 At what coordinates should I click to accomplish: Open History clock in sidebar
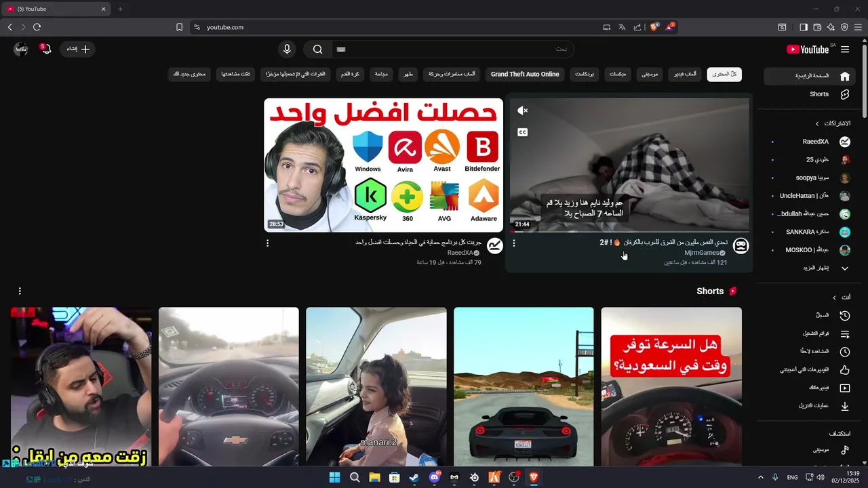point(845,315)
